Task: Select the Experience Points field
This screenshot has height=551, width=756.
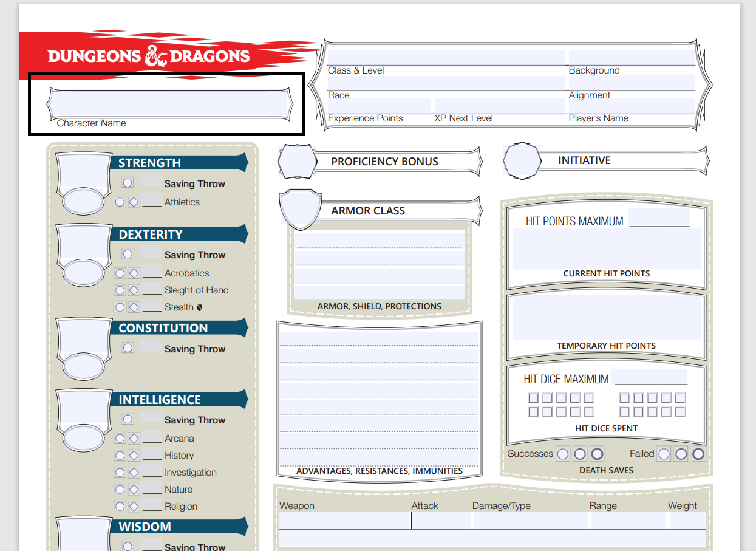Action: [379, 106]
